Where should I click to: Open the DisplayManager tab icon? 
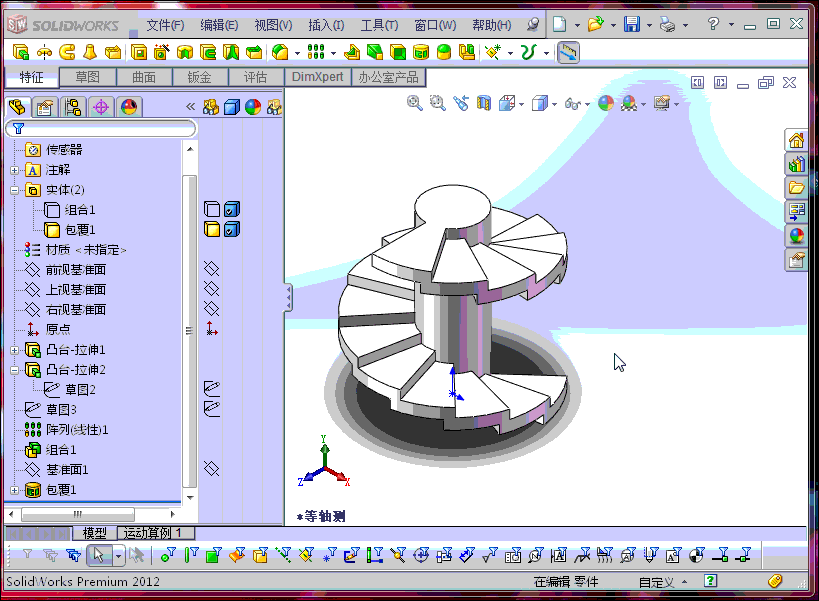[128, 107]
